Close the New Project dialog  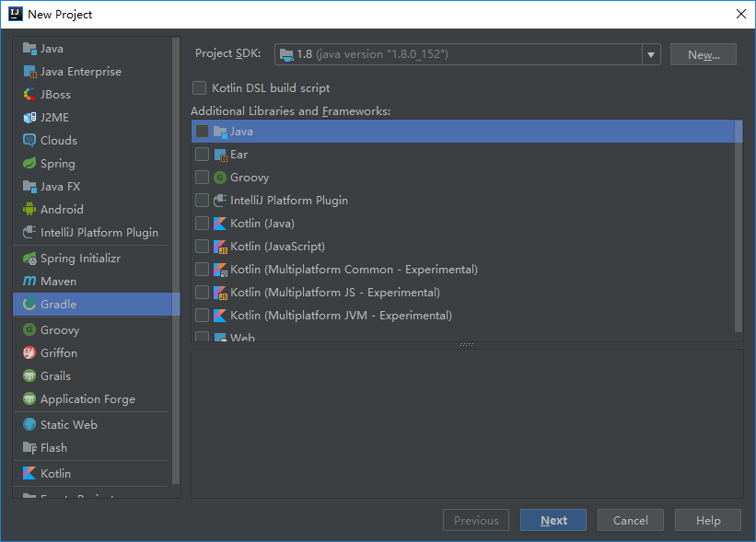tap(741, 14)
